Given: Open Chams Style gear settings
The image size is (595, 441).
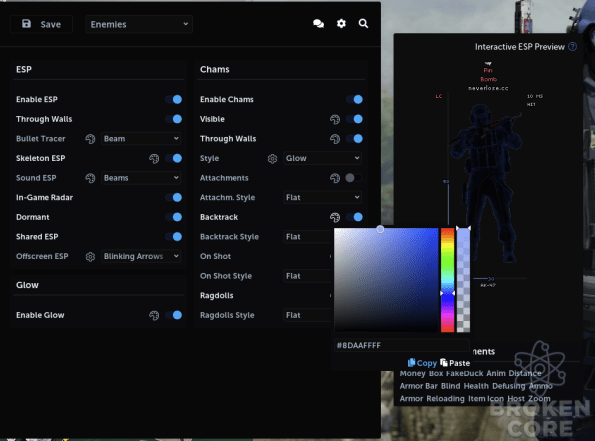Looking at the screenshot, I should click(x=272, y=159).
